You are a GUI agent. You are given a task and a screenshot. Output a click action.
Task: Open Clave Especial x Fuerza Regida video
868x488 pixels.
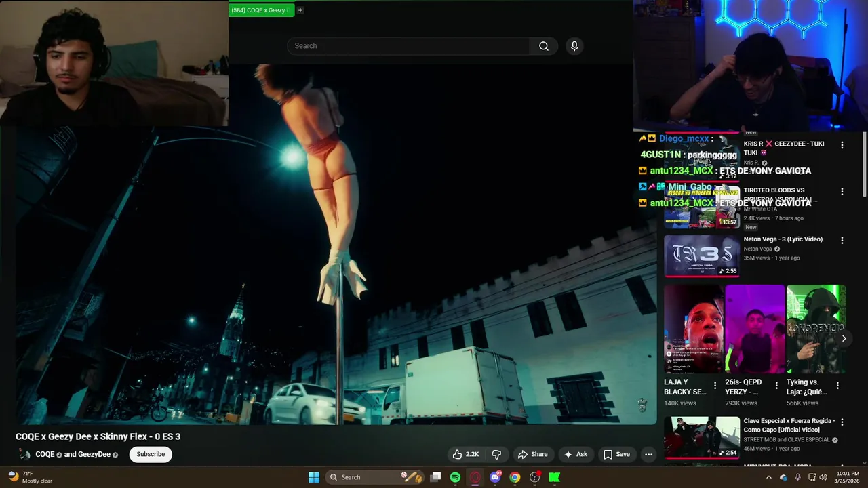(789, 425)
